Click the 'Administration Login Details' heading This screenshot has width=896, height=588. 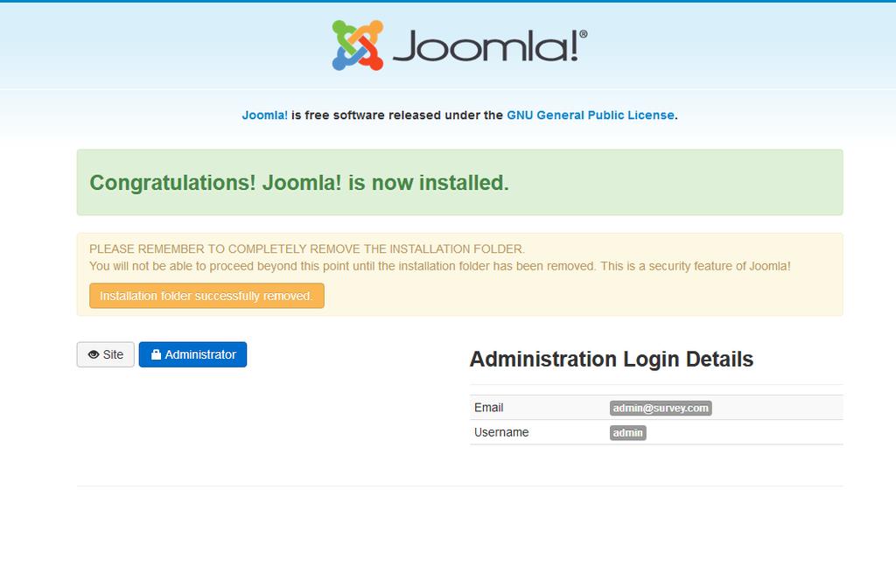[x=612, y=359]
